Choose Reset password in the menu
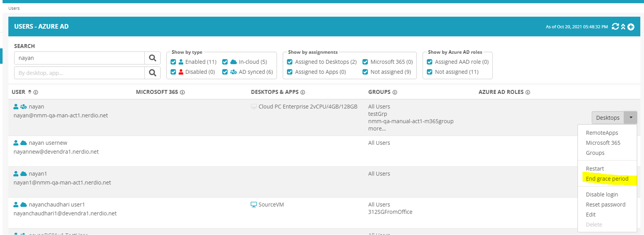The image size is (644, 235). point(605,204)
